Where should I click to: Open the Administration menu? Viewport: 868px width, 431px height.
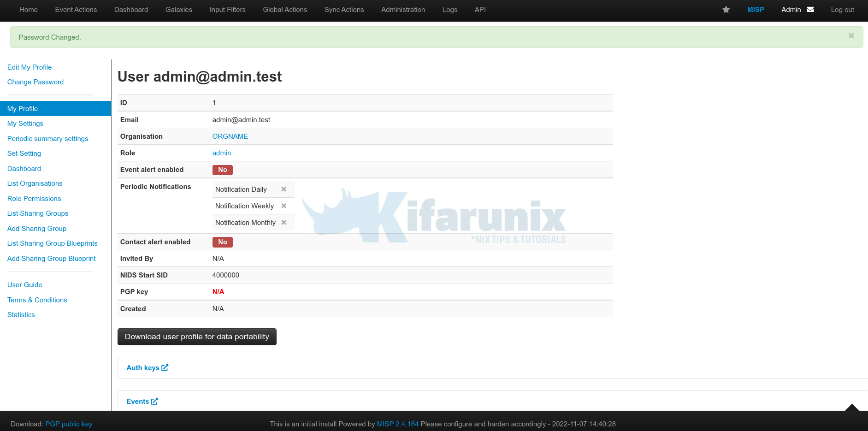point(403,10)
